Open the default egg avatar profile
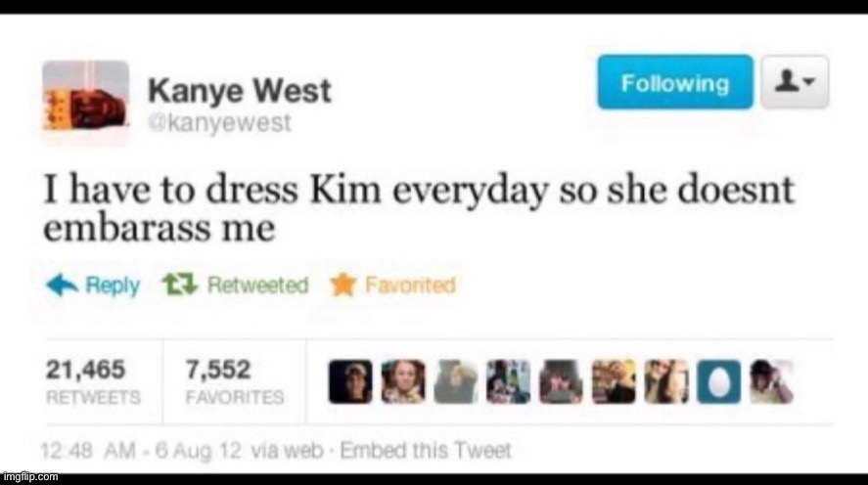 (718, 381)
